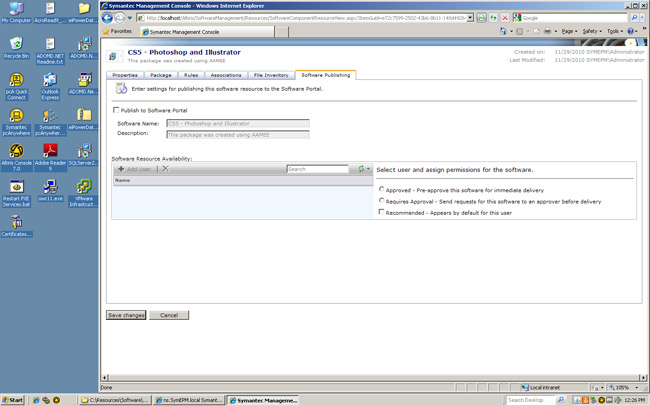Switch to the File Inventory tab

tap(271, 75)
